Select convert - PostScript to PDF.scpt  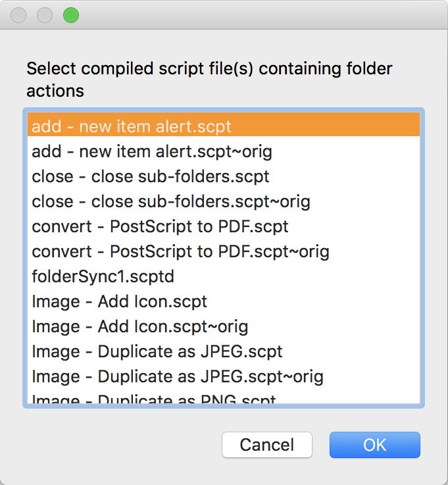(160, 227)
